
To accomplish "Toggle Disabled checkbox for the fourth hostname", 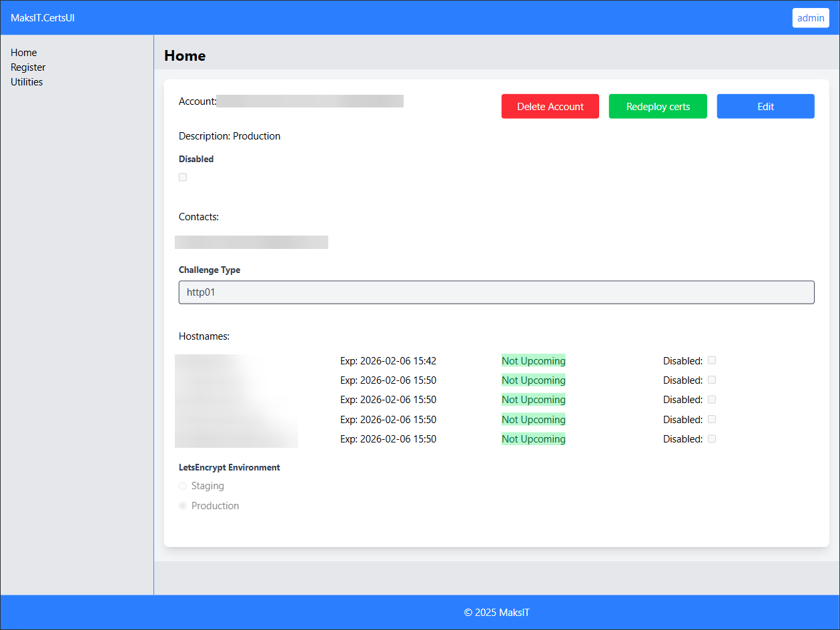I will pyautogui.click(x=712, y=419).
